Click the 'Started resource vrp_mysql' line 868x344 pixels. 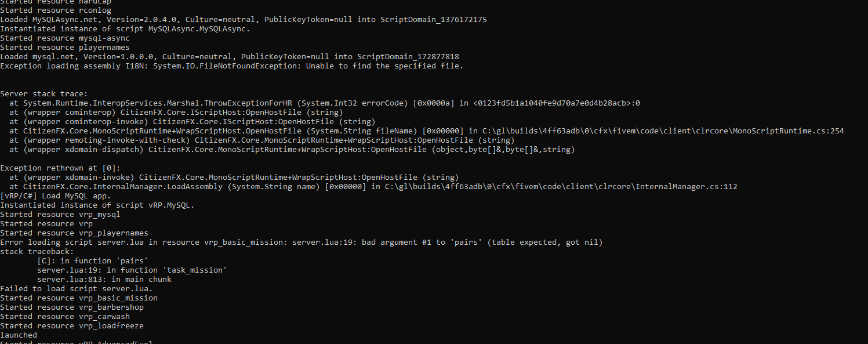coord(60,214)
